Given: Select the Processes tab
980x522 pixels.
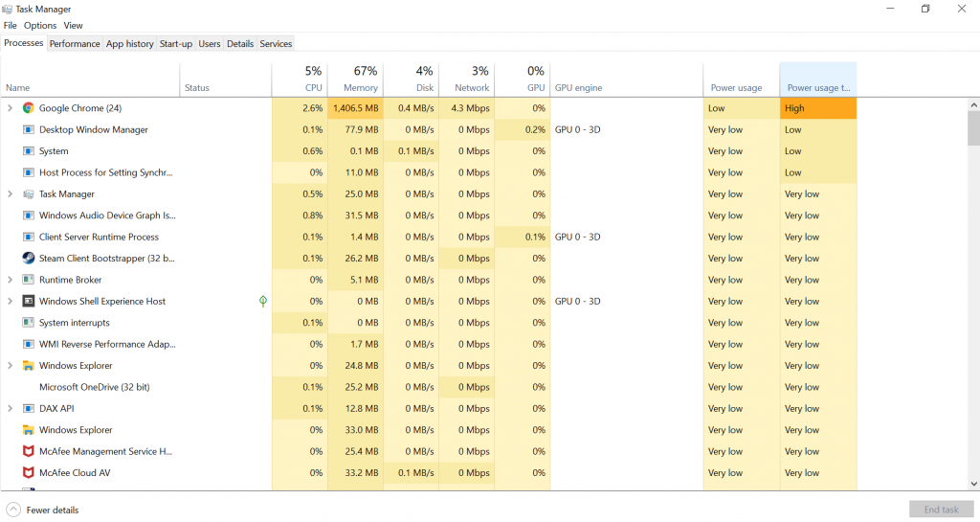Looking at the screenshot, I should pos(24,43).
